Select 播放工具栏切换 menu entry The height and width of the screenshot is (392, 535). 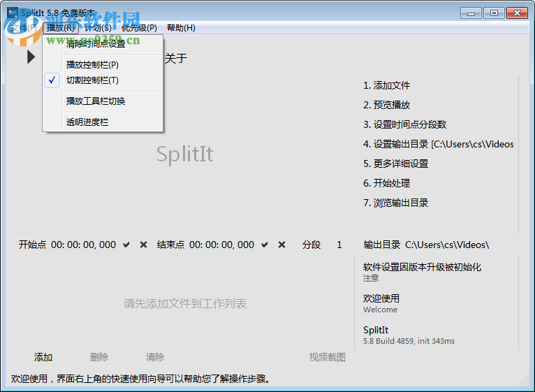pyautogui.click(x=103, y=101)
